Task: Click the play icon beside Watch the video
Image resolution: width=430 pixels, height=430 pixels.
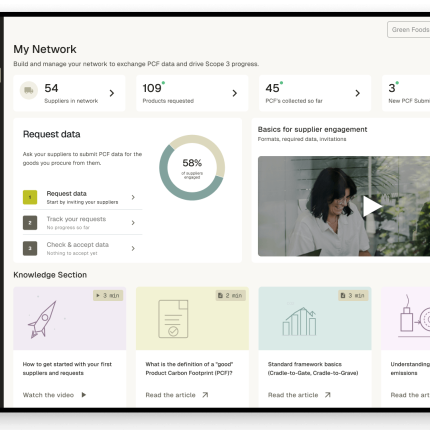Action: point(84,395)
